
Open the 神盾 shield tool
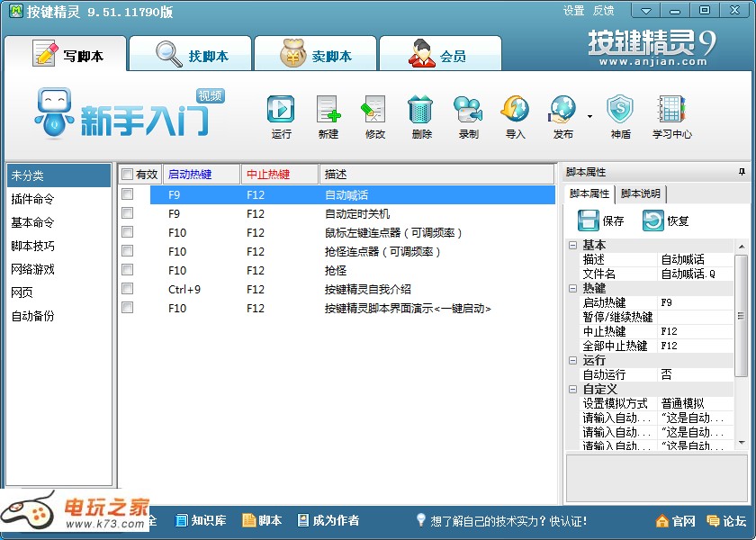coord(620,111)
